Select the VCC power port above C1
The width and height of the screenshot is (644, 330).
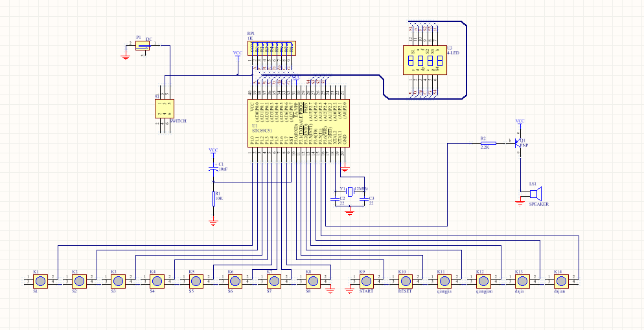click(x=213, y=151)
